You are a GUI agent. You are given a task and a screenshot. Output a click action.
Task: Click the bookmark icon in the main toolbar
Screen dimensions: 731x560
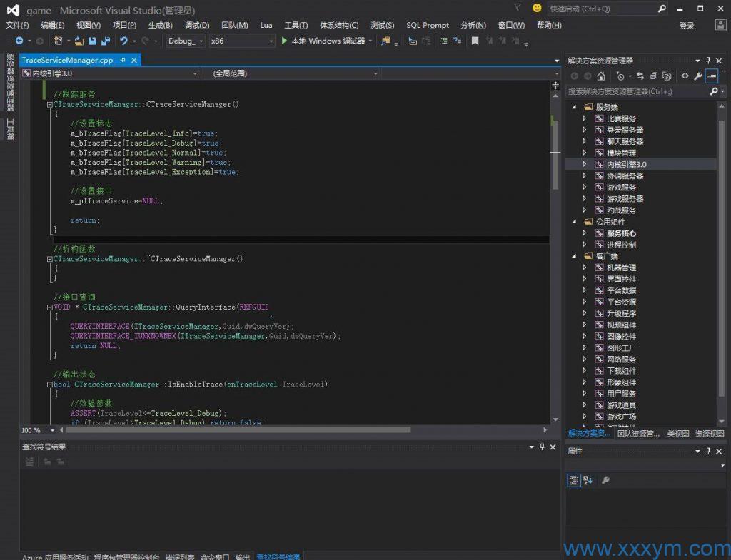475,41
